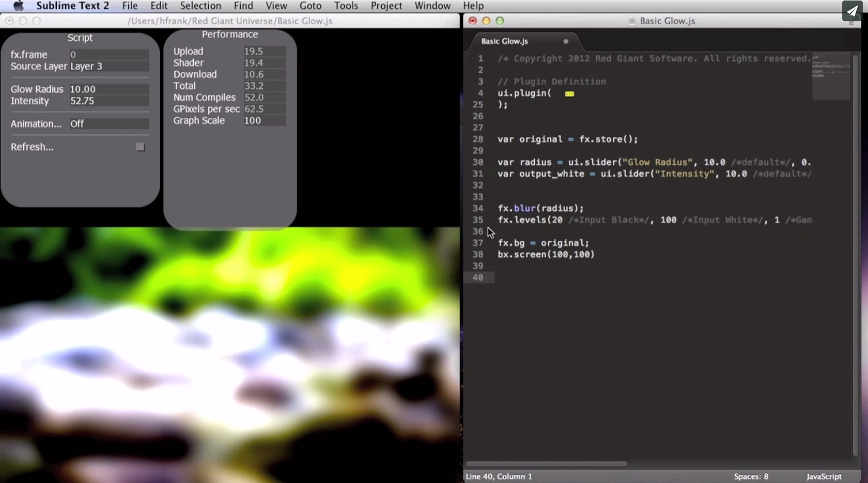Screen dimensions: 868x483
Task: Click the Download value 10.6
Action: coord(265,74)
